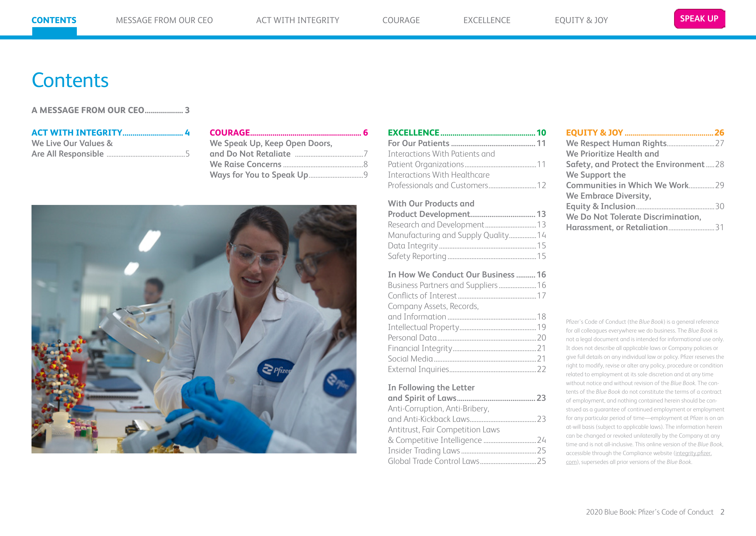Go to 'Harassment, or Retaliation' entry
756x536 pixels.
click(x=645, y=227)
